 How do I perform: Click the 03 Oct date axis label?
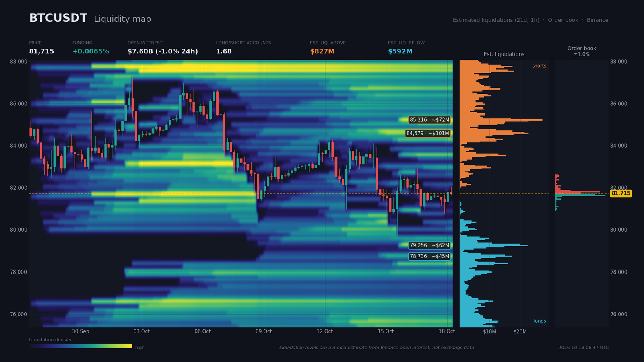click(x=142, y=331)
